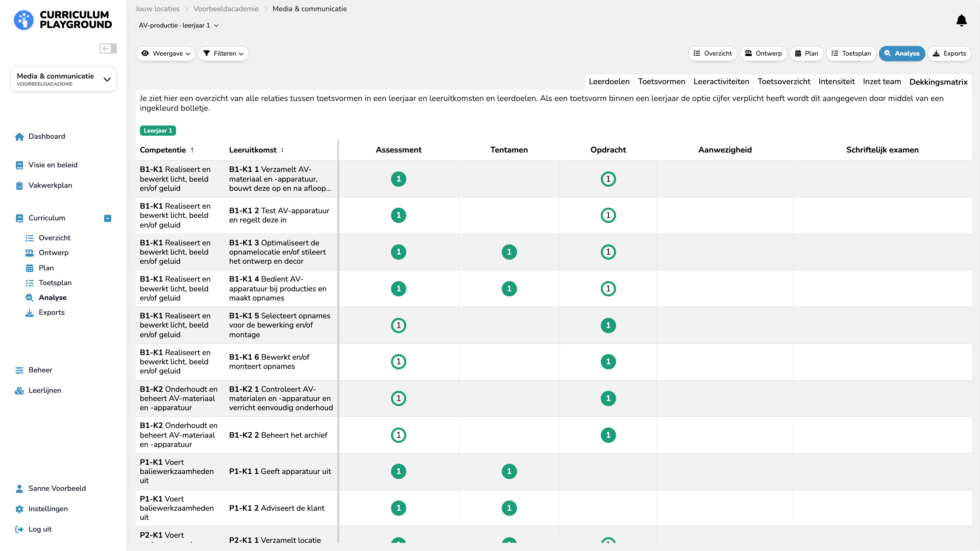Image resolution: width=980 pixels, height=551 pixels.
Task: Open the Media & communicatie location switcher
Action: 64,79
